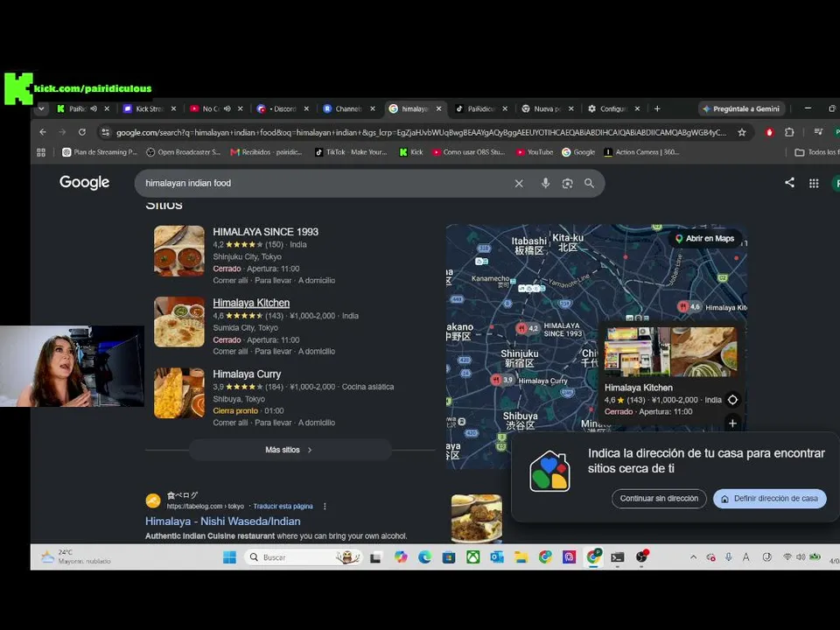Share the search results page
Screen dimensions: 840x630
pyautogui.click(x=789, y=182)
